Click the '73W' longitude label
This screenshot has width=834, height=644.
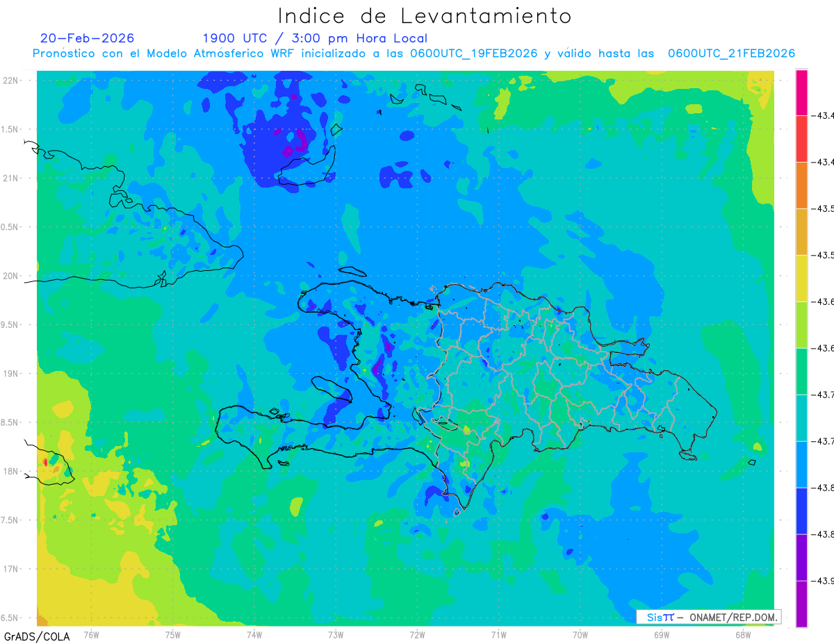pos(336,634)
